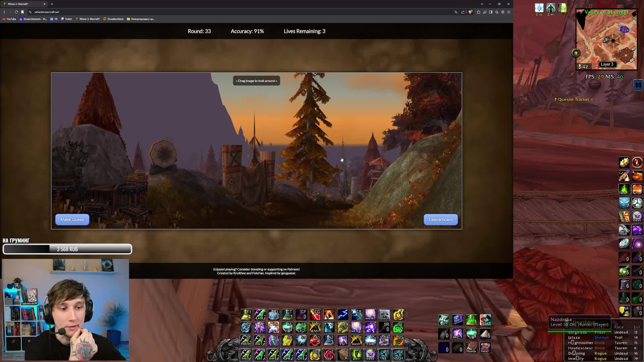This screenshot has height=362, width=644.
Task: Select Jafaza row in Deathlog
Action: pyautogui.click(x=604, y=338)
